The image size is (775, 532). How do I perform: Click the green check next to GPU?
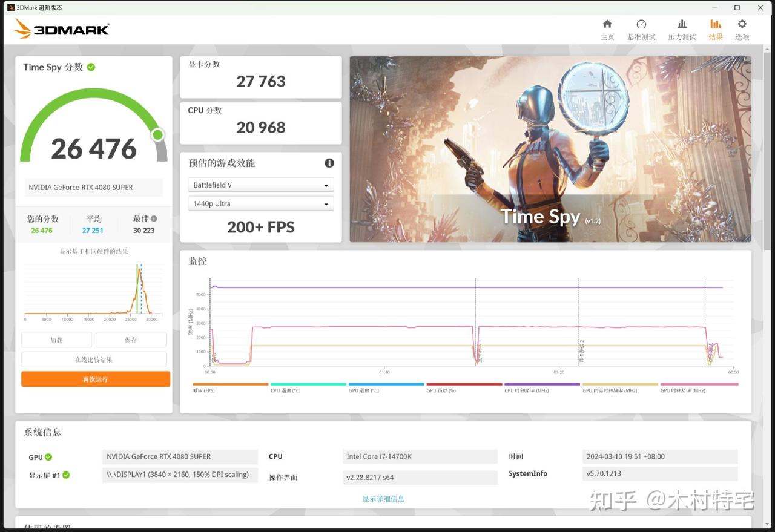pos(48,457)
